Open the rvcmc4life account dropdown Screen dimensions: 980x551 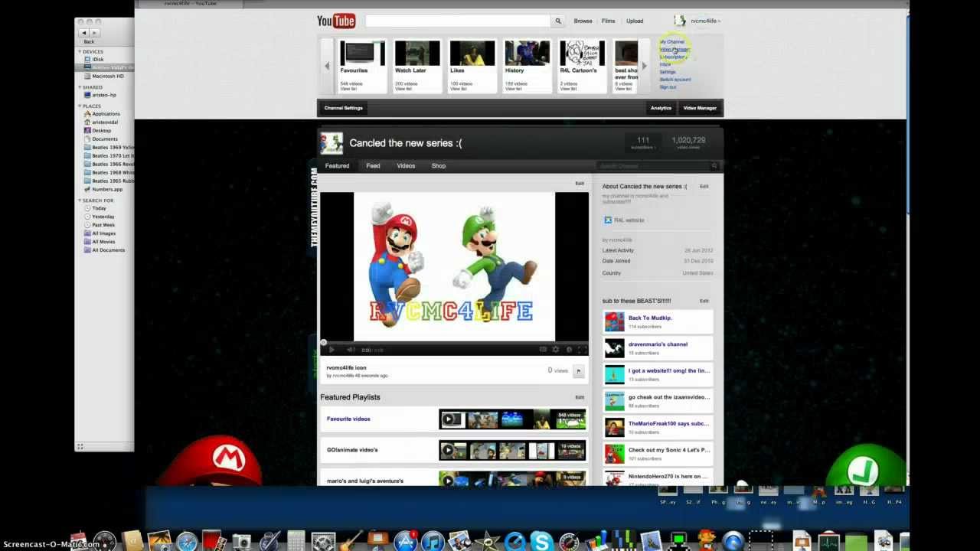[x=705, y=21]
